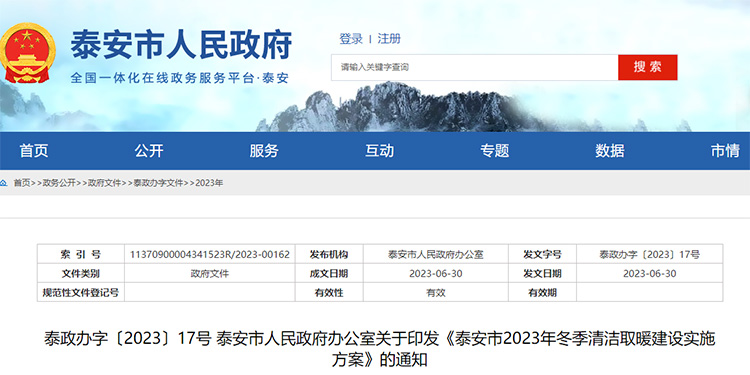Click the document title heading 泰政办字〔2023〕17号
This screenshot has height=375, width=750.
pos(127,339)
